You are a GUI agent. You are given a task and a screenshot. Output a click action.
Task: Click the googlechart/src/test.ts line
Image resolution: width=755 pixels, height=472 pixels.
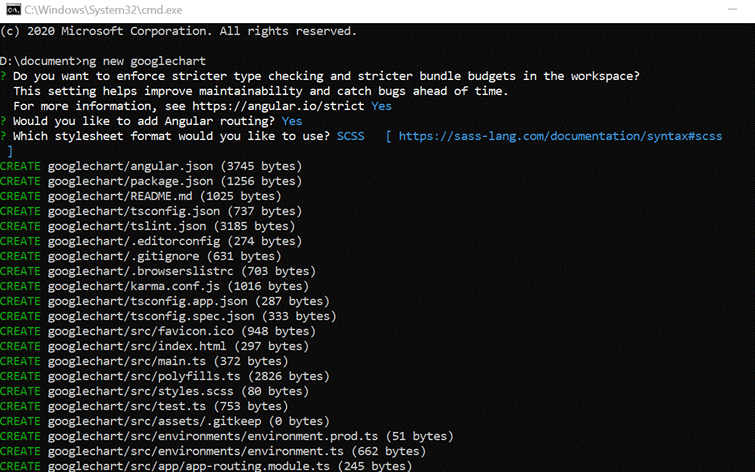[x=144, y=406]
